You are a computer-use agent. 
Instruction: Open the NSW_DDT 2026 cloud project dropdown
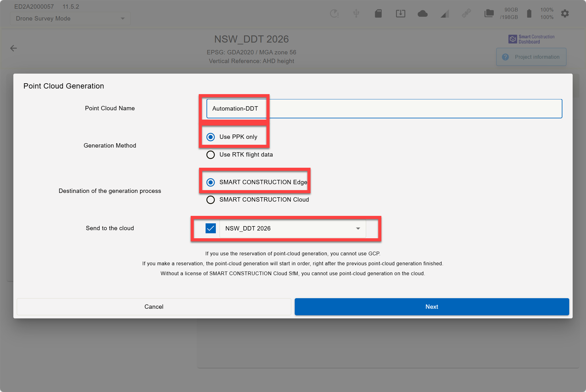point(293,229)
